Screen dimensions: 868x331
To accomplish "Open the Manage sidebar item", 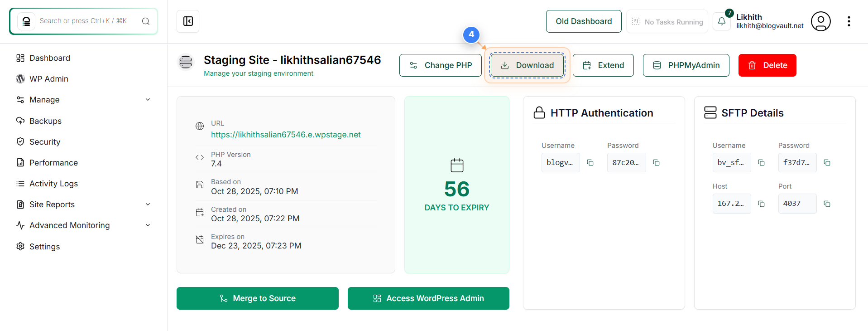I will click(x=44, y=100).
